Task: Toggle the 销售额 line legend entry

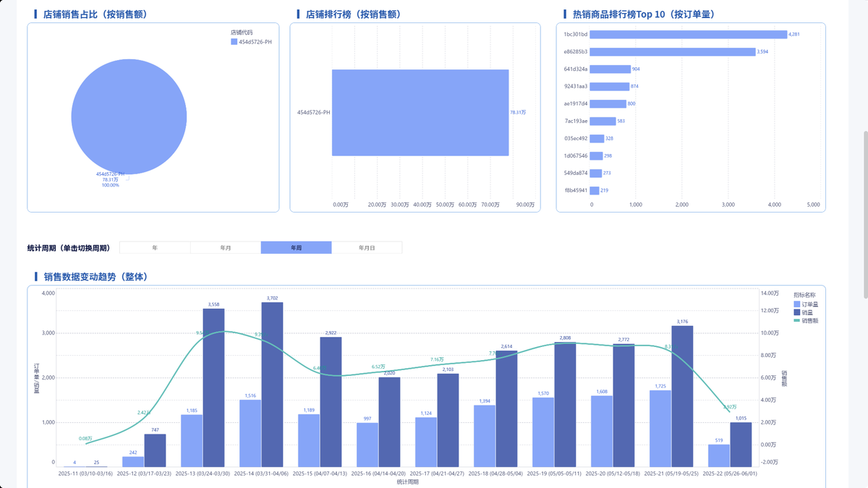Action: click(805, 320)
